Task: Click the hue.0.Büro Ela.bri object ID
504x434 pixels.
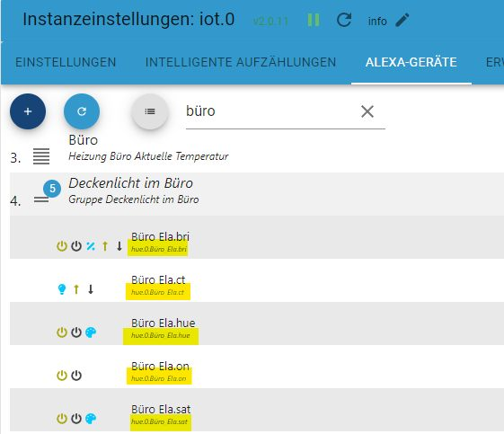Action: click(x=159, y=250)
